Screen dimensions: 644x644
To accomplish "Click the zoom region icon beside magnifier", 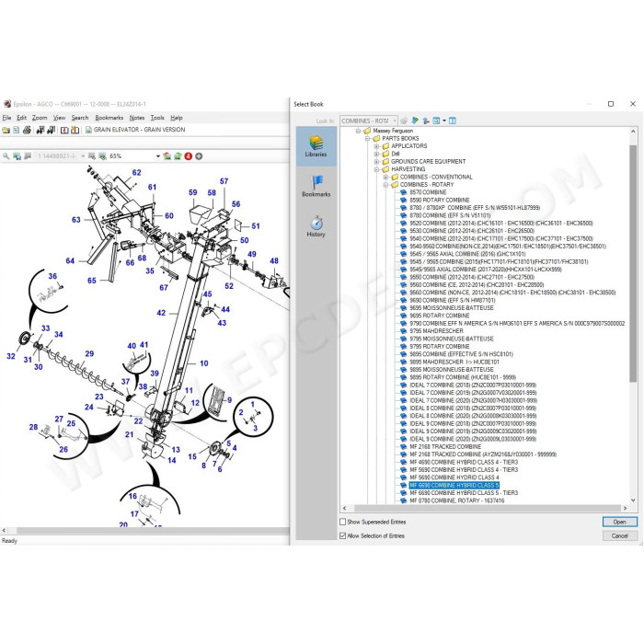I will pyautogui.click(x=17, y=156).
